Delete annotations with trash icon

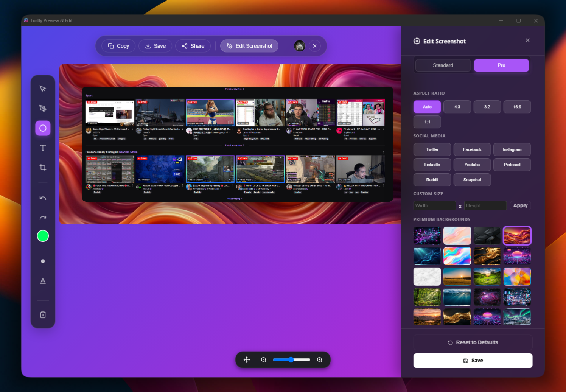click(x=43, y=315)
